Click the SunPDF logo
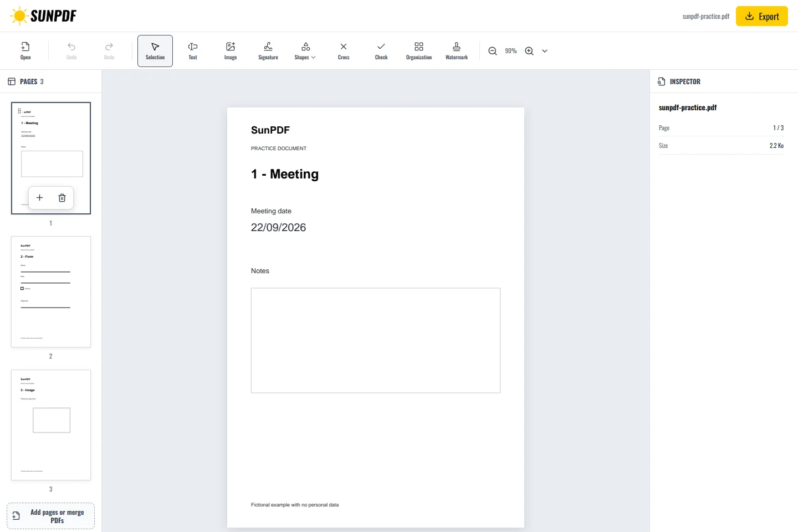 [43, 16]
